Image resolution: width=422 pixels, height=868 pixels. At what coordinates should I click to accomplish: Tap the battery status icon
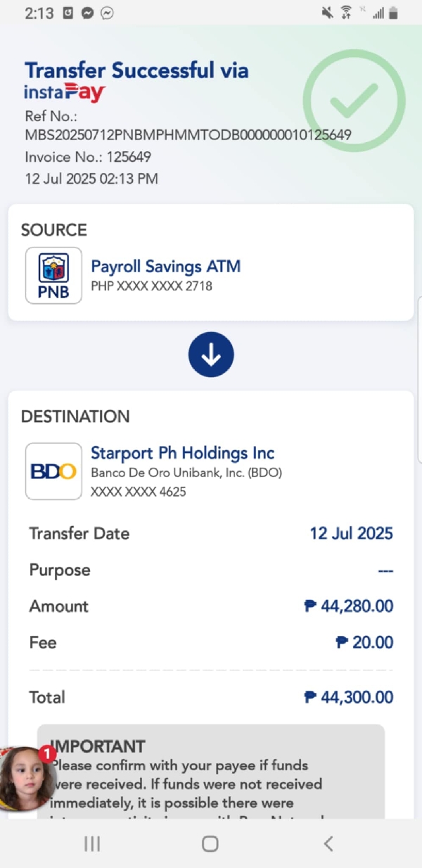[x=393, y=13]
